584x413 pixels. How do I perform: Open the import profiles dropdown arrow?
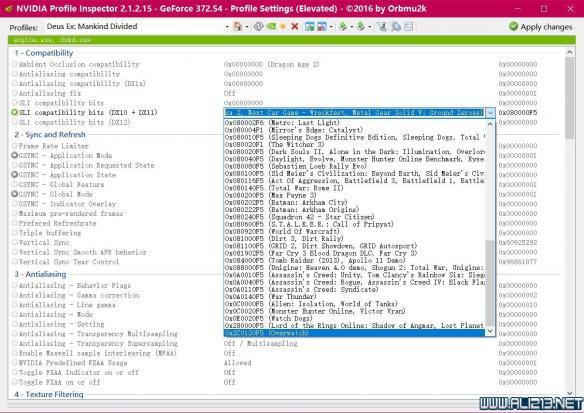[369, 27]
